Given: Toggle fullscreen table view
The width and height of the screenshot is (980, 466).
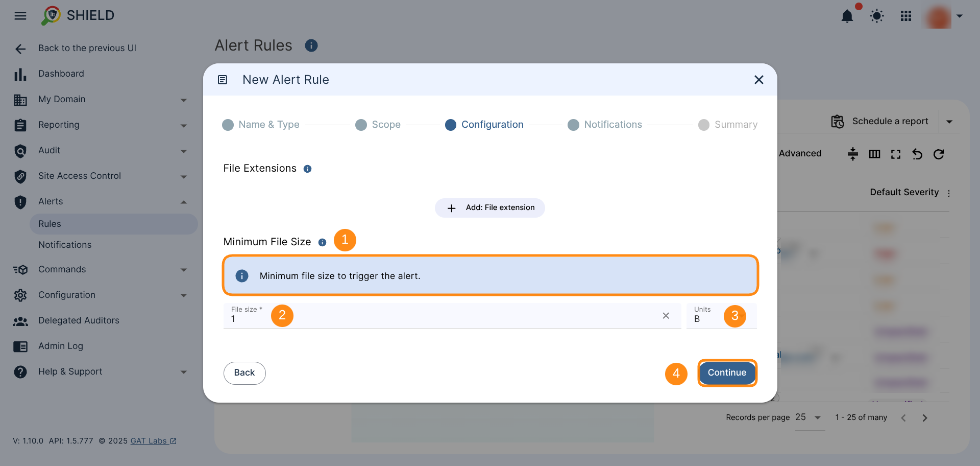Looking at the screenshot, I should tap(896, 154).
